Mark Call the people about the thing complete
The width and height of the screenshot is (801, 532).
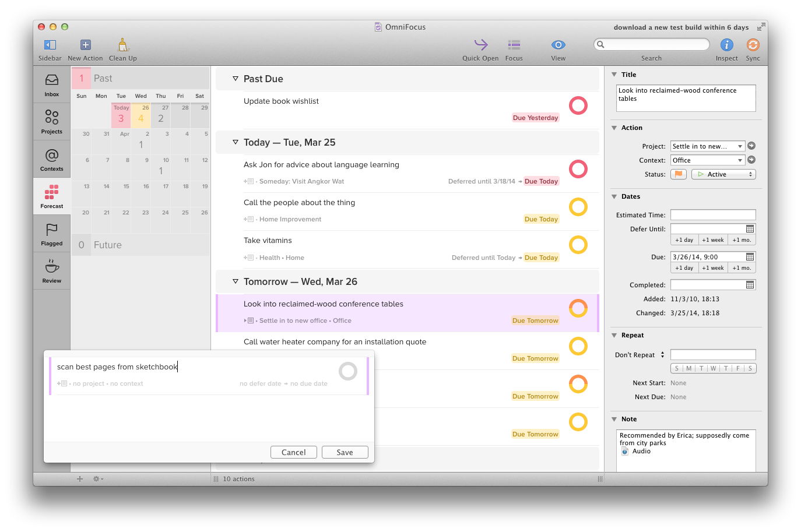(578, 207)
